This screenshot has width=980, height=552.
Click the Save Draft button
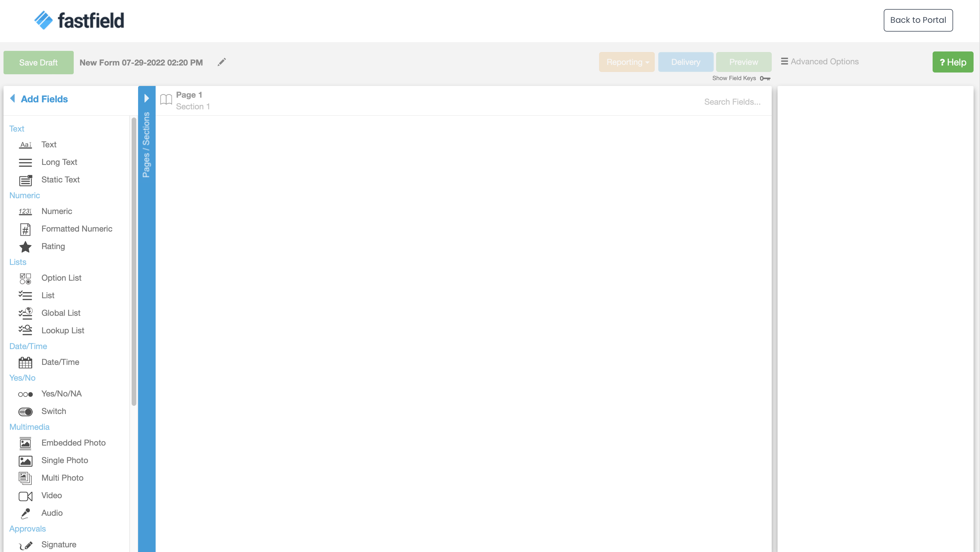pos(38,62)
